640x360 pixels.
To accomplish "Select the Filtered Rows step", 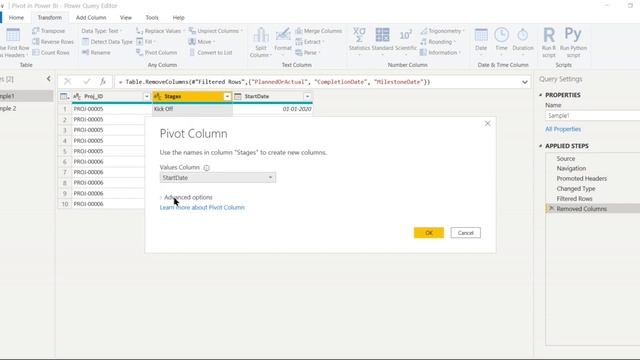I will [x=574, y=199].
